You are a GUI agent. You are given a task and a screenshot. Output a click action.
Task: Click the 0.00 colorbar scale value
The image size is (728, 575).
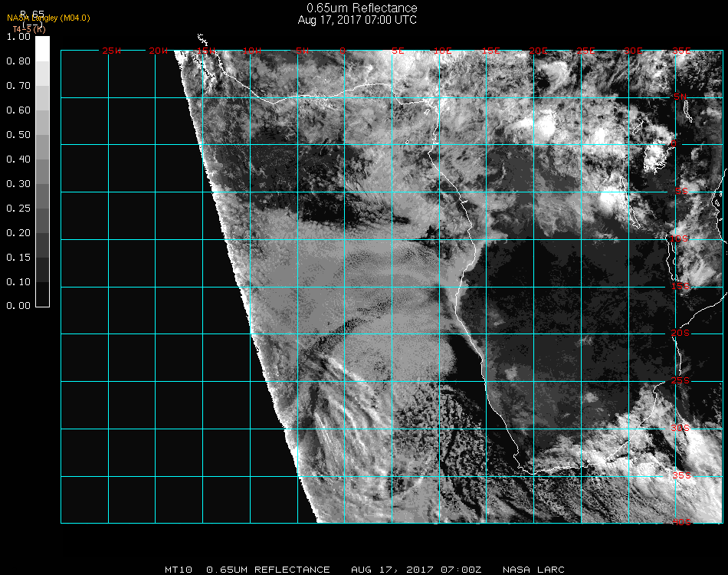tap(18, 306)
